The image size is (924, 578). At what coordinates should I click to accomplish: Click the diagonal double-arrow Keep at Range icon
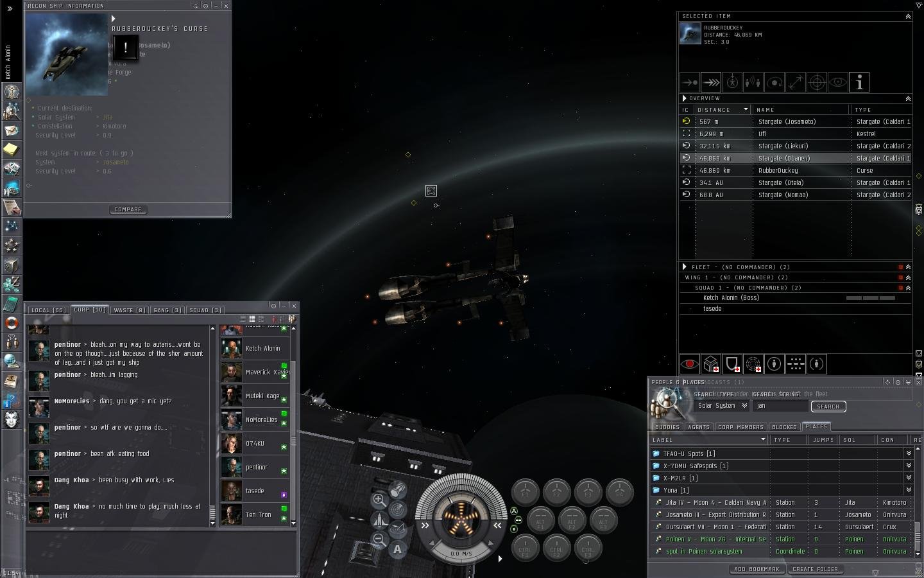pyautogui.click(x=796, y=82)
